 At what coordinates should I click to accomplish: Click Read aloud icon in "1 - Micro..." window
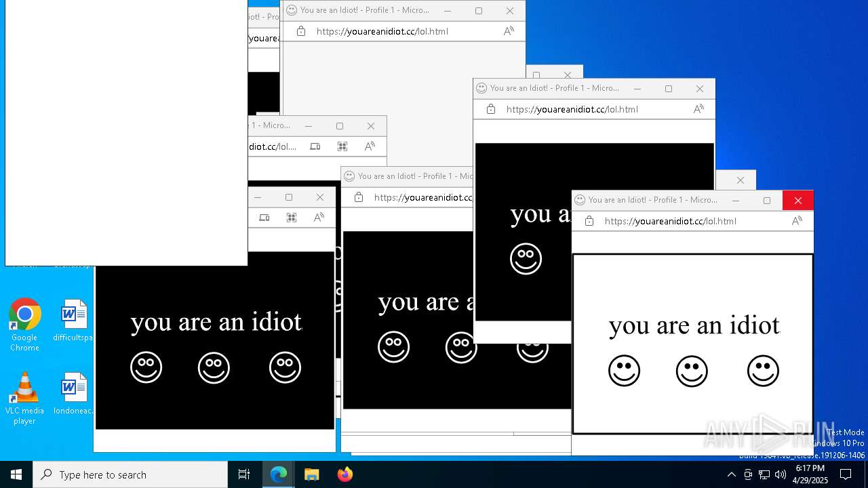(370, 146)
